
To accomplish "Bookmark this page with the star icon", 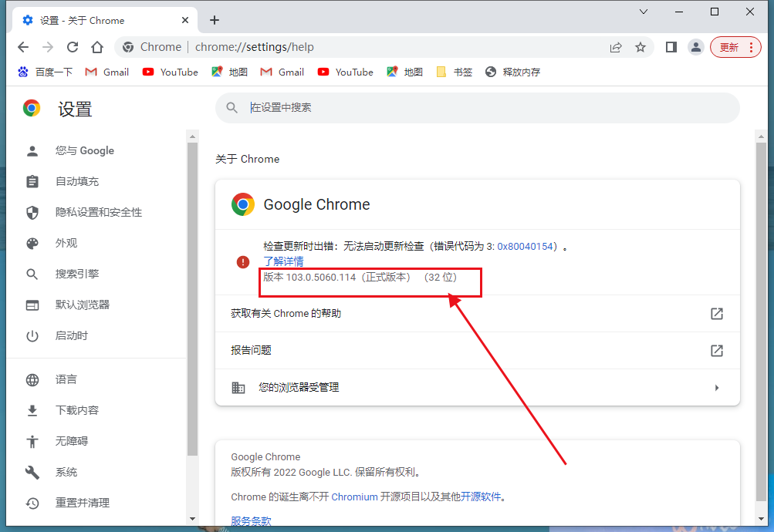I will point(640,47).
